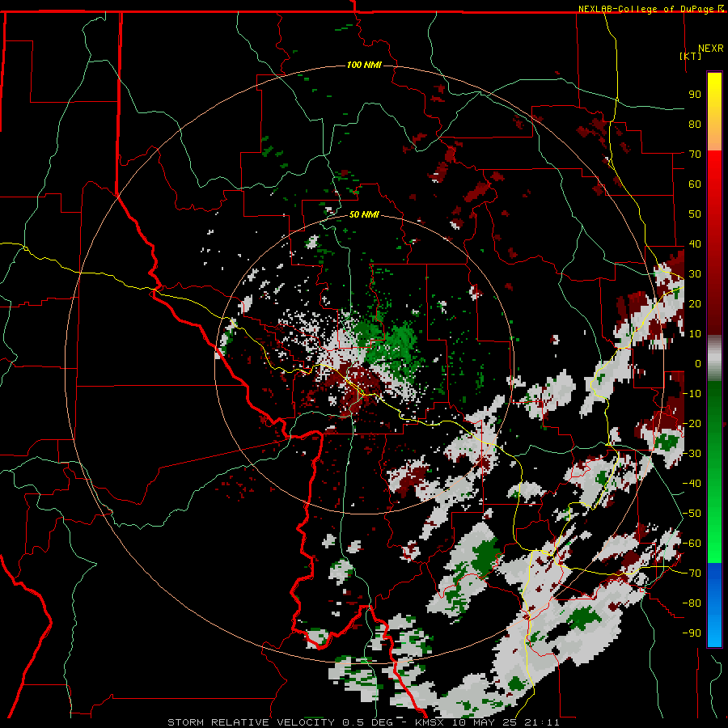This screenshot has height=728, width=728.
Task: Click the 21:11 timestamp text
Action: 542,722
